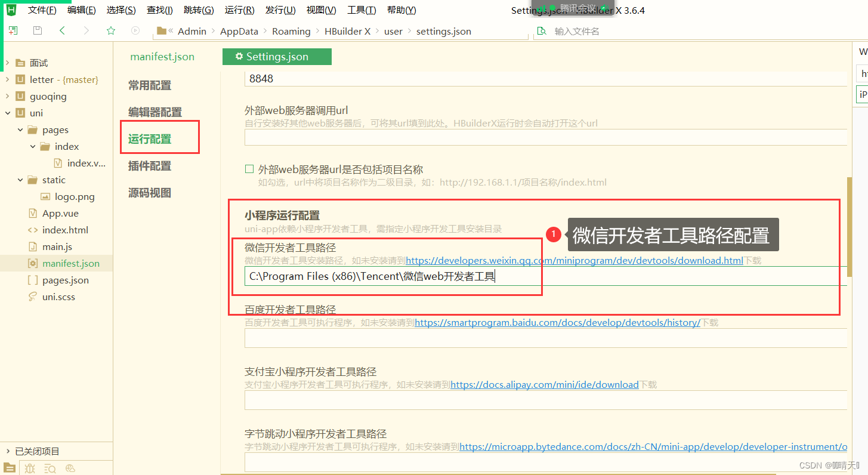Select 编辑器配置 settings category
The height and width of the screenshot is (475, 868).
pyautogui.click(x=155, y=112)
